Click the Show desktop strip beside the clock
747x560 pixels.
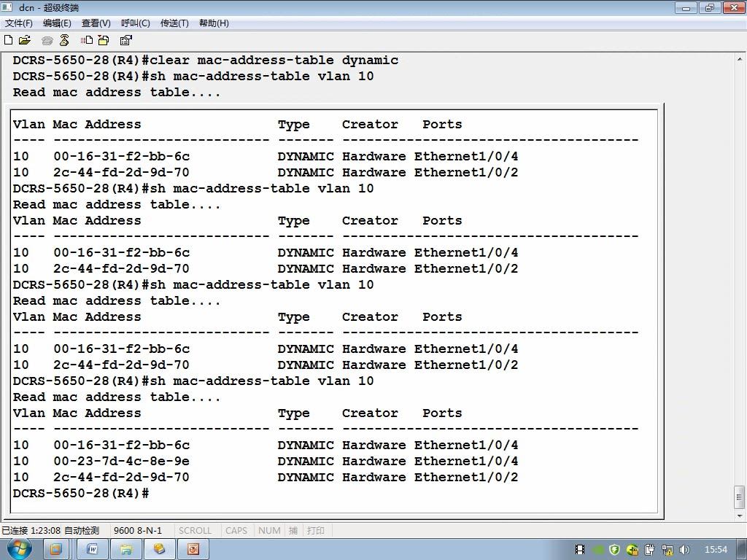pos(743,550)
